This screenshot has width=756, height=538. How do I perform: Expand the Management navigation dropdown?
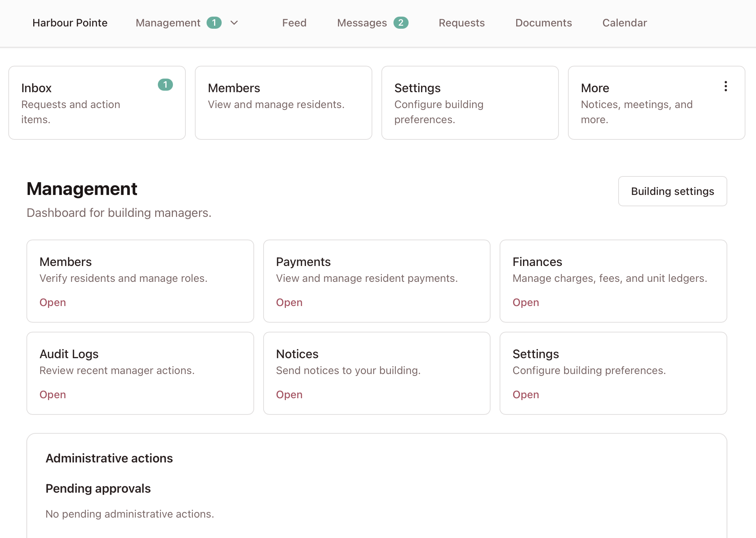[x=234, y=23]
